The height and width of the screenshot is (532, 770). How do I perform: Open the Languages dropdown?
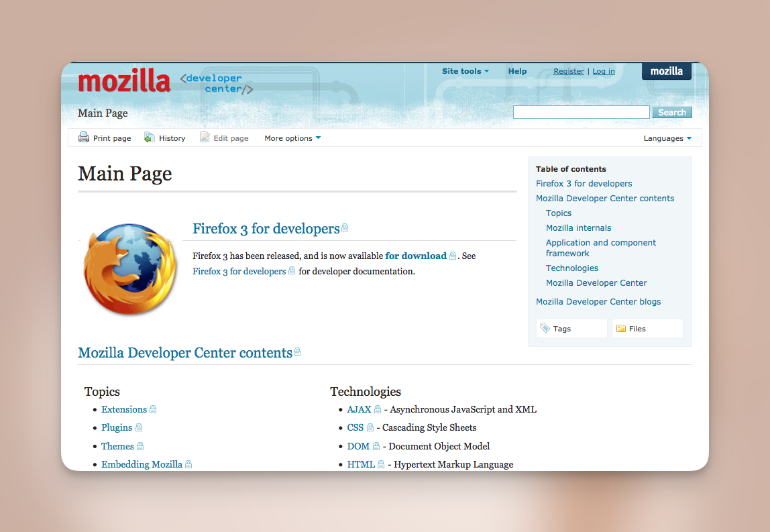click(667, 138)
